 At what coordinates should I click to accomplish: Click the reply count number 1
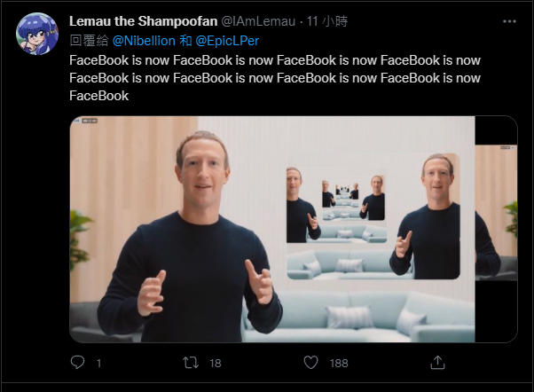pos(98,363)
